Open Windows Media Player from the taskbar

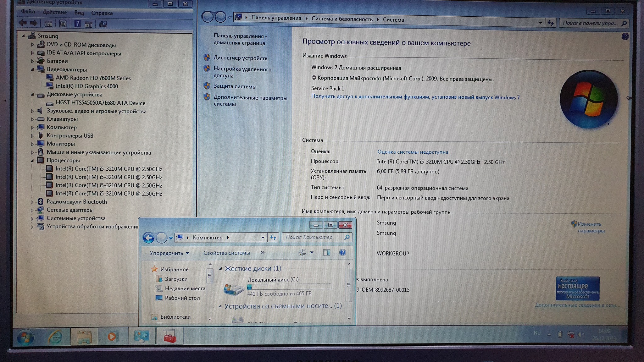pyautogui.click(x=112, y=337)
